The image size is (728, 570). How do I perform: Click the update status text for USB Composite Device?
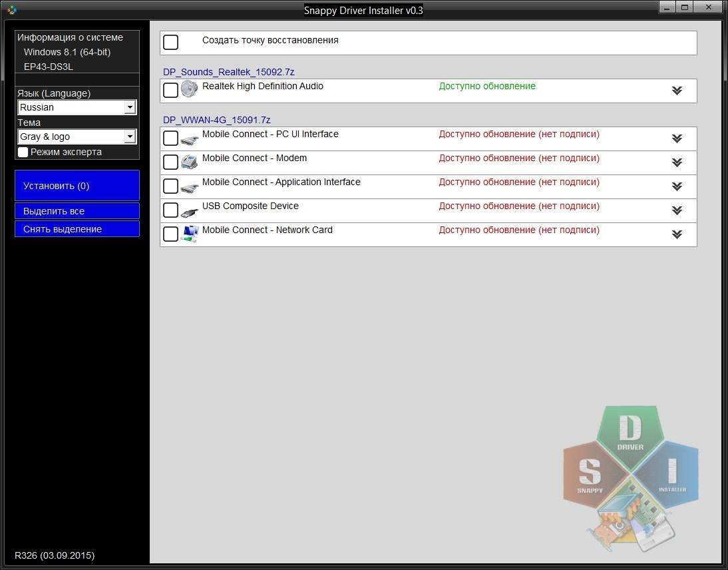(519, 206)
